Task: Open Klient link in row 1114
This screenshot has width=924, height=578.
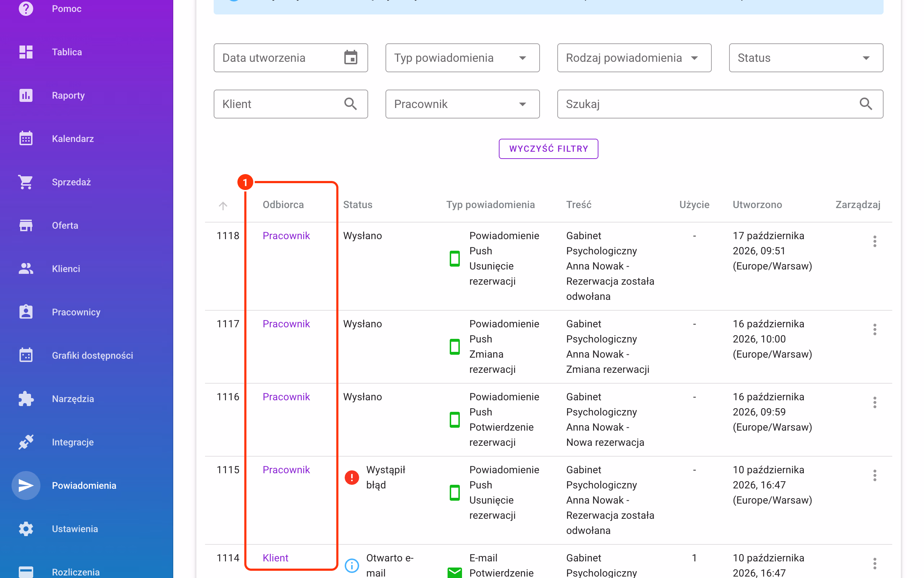Action: coord(275,558)
